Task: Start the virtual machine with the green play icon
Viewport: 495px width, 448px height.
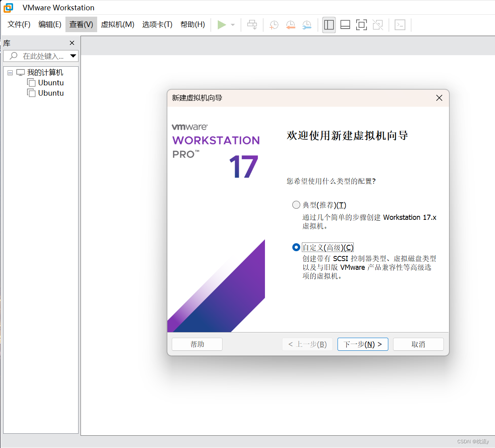Action: pos(222,25)
